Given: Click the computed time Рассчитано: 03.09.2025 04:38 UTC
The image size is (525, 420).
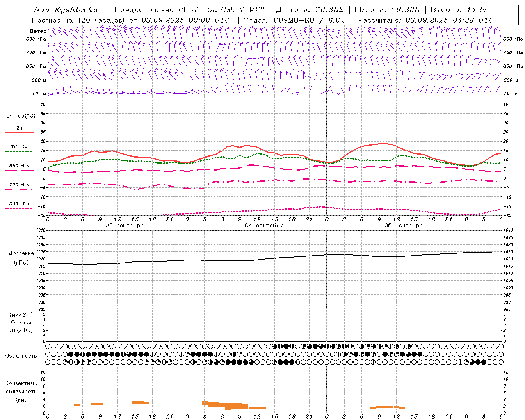Looking at the screenshot, I should [426, 20].
